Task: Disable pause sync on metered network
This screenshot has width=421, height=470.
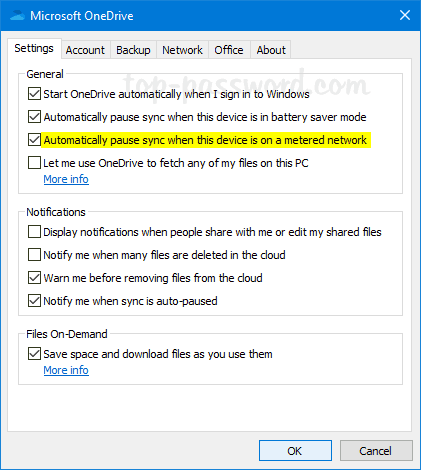Action: click(x=35, y=140)
